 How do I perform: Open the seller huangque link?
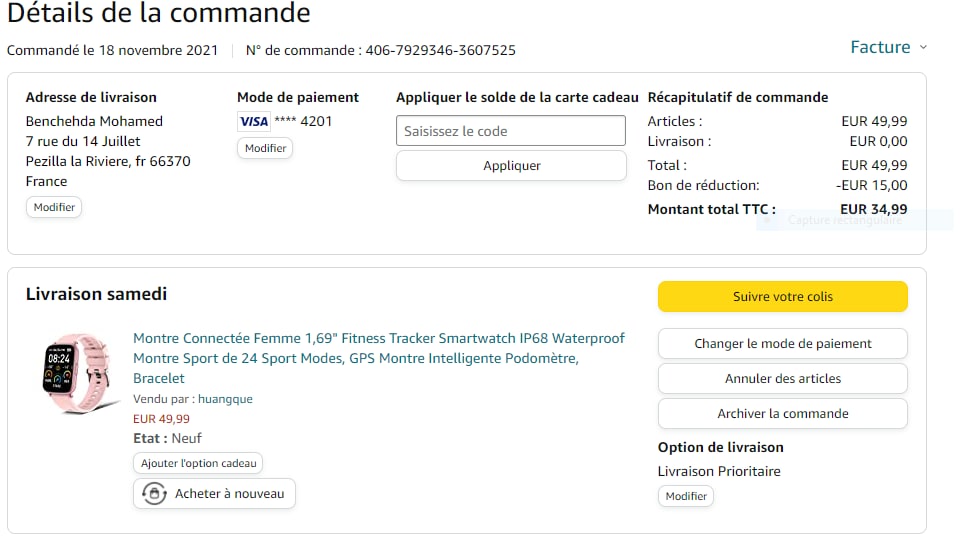tap(225, 399)
